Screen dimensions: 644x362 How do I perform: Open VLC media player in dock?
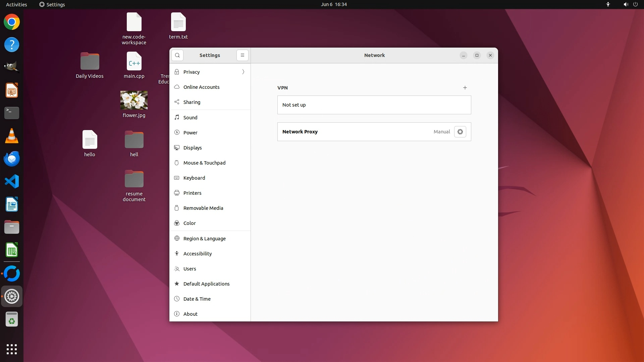pyautogui.click(x=12, y=136)
